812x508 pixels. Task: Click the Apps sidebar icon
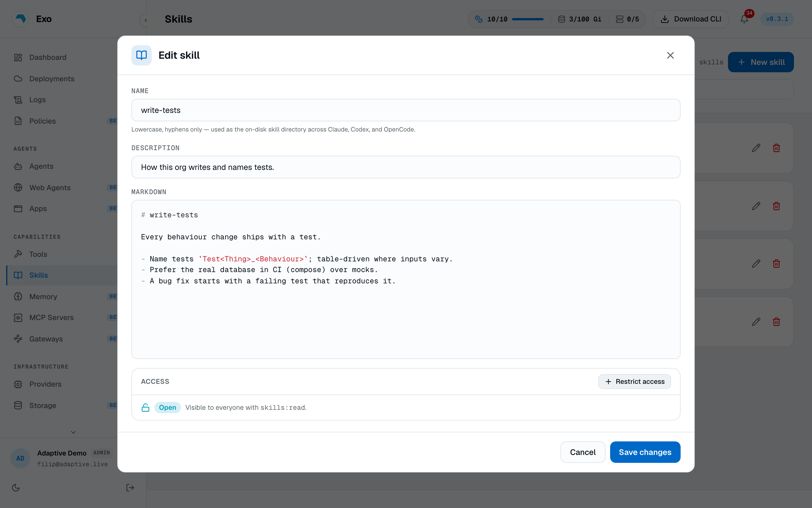coord(18,209)
